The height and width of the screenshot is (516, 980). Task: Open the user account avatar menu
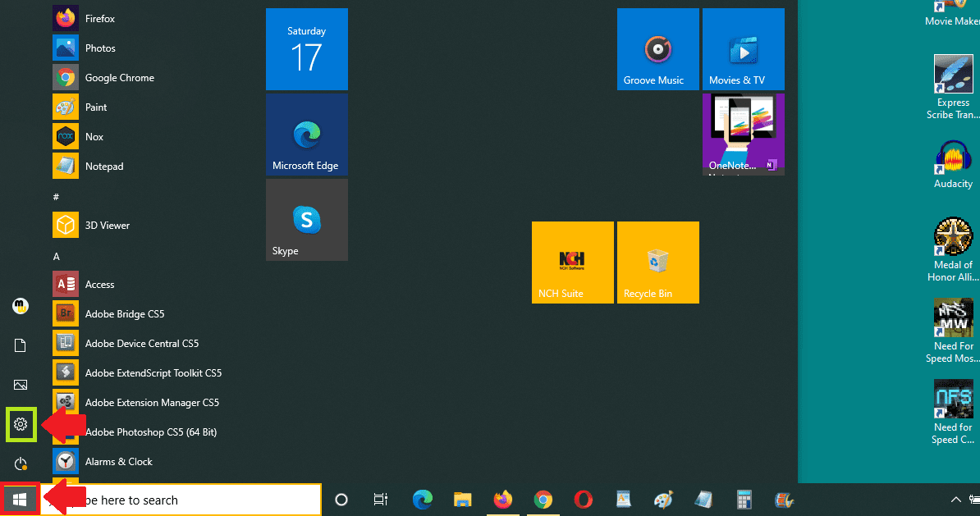pyautogui.click(x=21, y=306)
